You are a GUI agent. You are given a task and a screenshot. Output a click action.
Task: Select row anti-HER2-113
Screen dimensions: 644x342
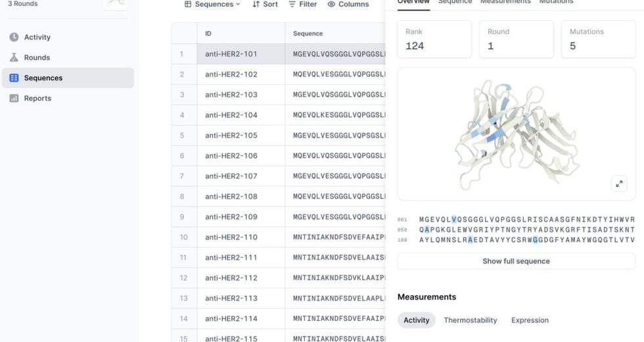point(279,298)
